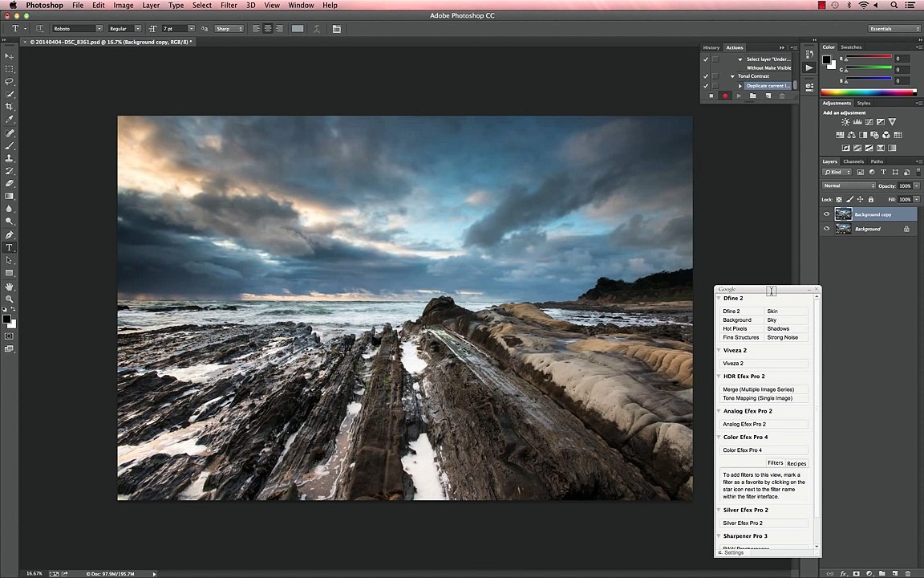Switch to the Channels tab
The height and width of the screenshot is (578, 924).
click(x=853, y=161)
